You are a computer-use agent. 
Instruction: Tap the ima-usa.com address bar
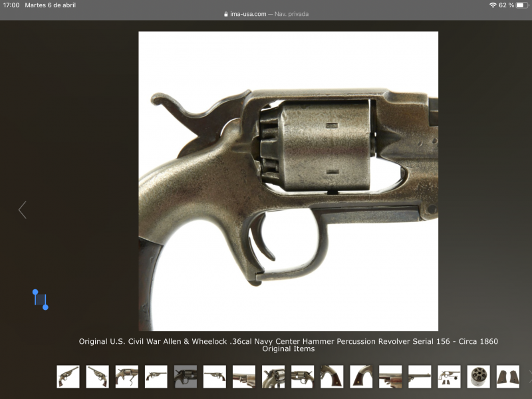[248, 14]
